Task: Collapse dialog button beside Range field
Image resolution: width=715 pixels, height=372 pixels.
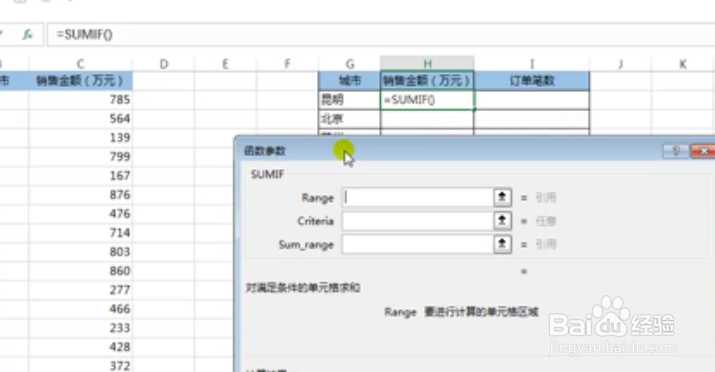Action: (502, 197)
